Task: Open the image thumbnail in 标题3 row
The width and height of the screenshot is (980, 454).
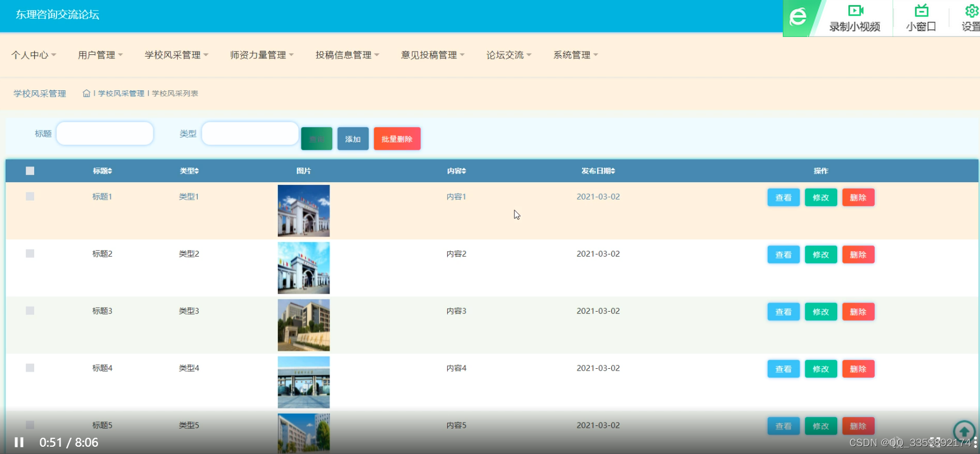Action: click(x=304, y=325)
